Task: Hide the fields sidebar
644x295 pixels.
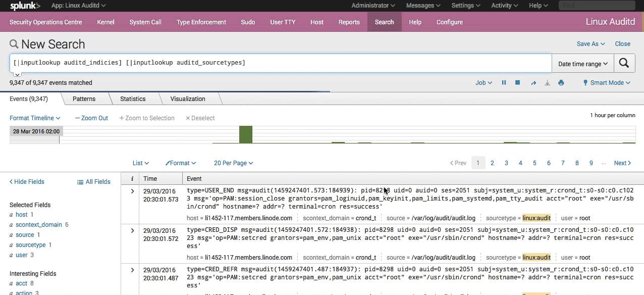Action: (x=27, y=182)
